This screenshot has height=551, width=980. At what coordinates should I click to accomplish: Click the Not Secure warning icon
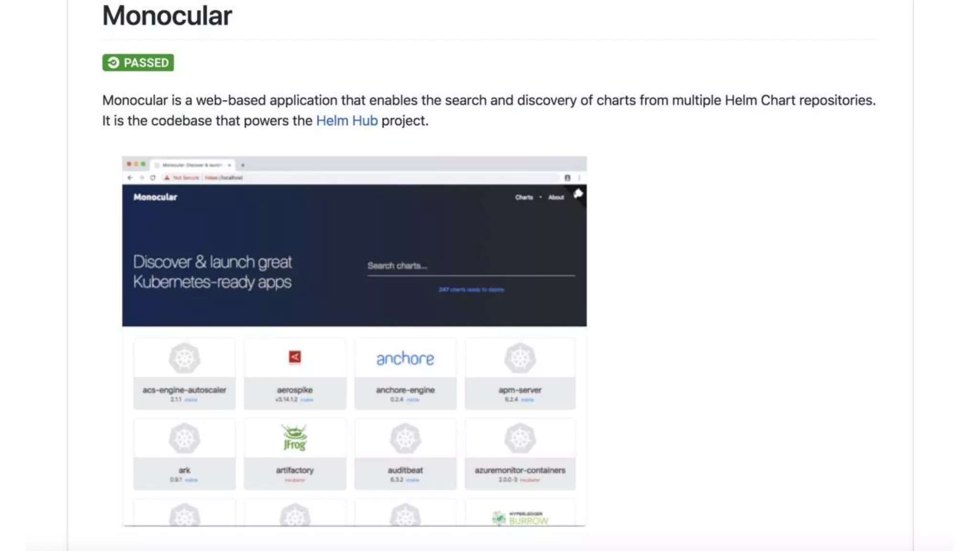[x=167, y=177]
